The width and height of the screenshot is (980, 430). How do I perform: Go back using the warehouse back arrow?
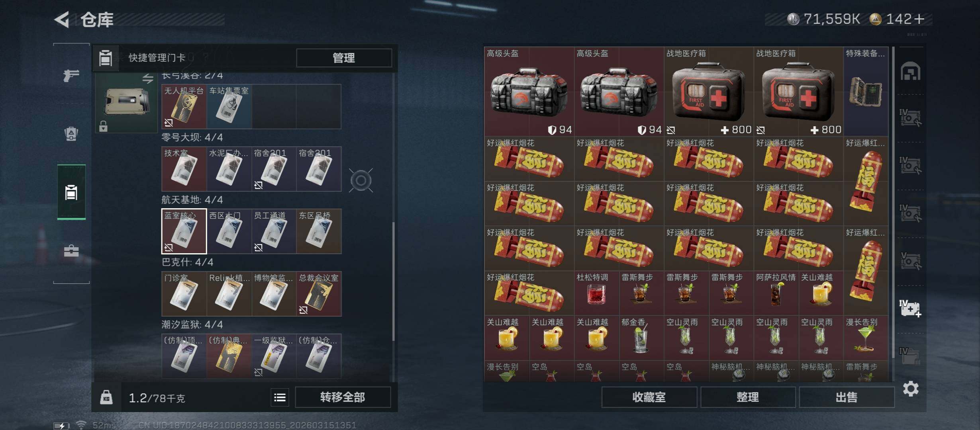(62, 19)
